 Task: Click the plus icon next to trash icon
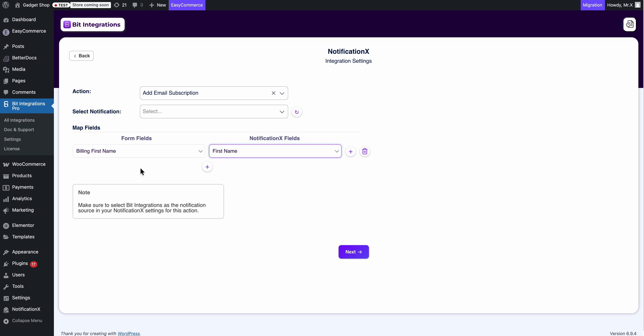[351, 151]
